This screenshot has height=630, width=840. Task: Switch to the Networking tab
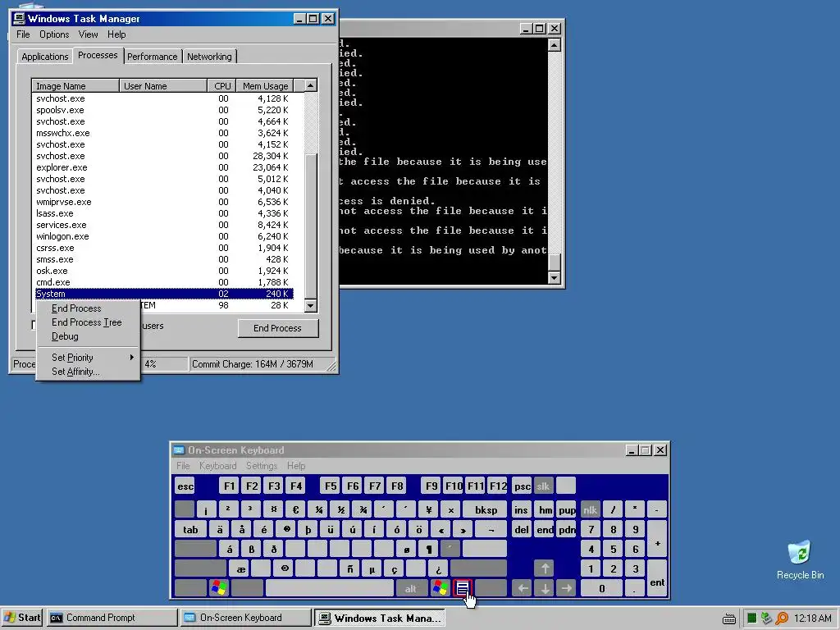209,57
